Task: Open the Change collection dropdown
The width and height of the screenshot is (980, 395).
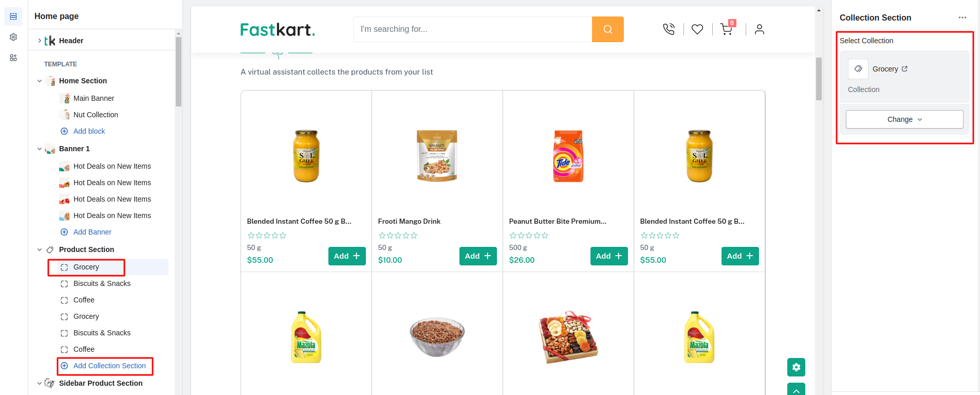Action: click(x=904, y=119)
